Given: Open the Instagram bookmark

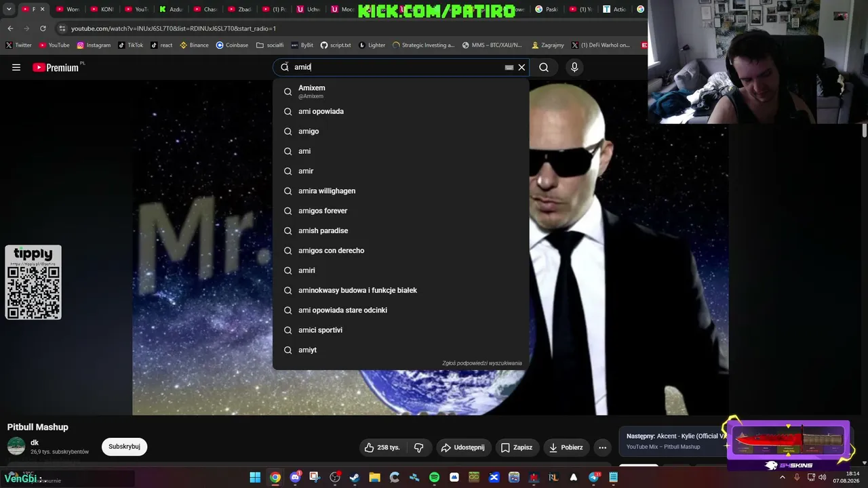Looking at the screenshot, I should 94,45.
